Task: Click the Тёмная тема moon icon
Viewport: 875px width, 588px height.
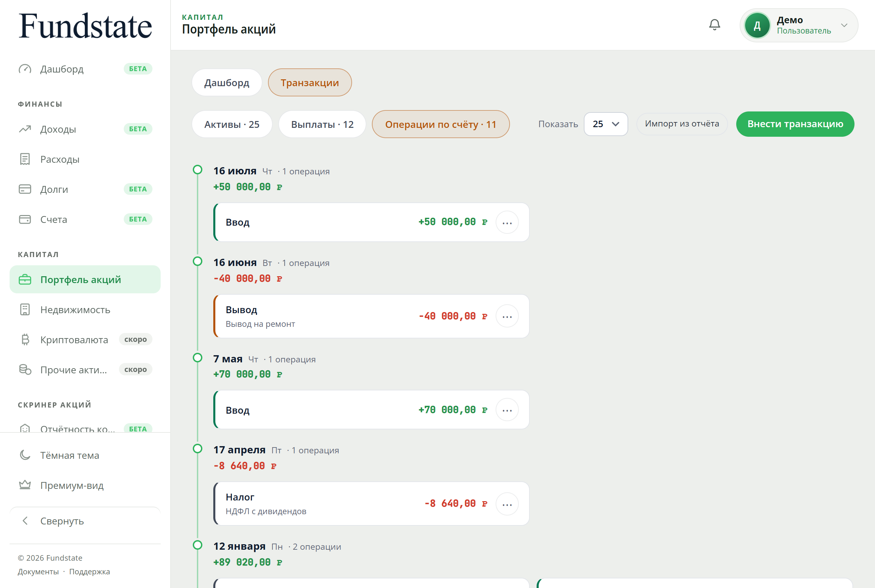Action: (x=25, y=455)
